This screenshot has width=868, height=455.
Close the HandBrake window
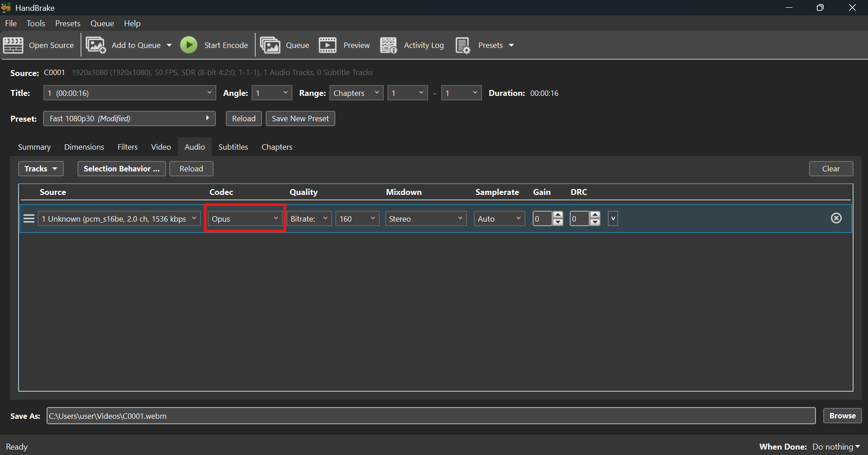(852, 8)
